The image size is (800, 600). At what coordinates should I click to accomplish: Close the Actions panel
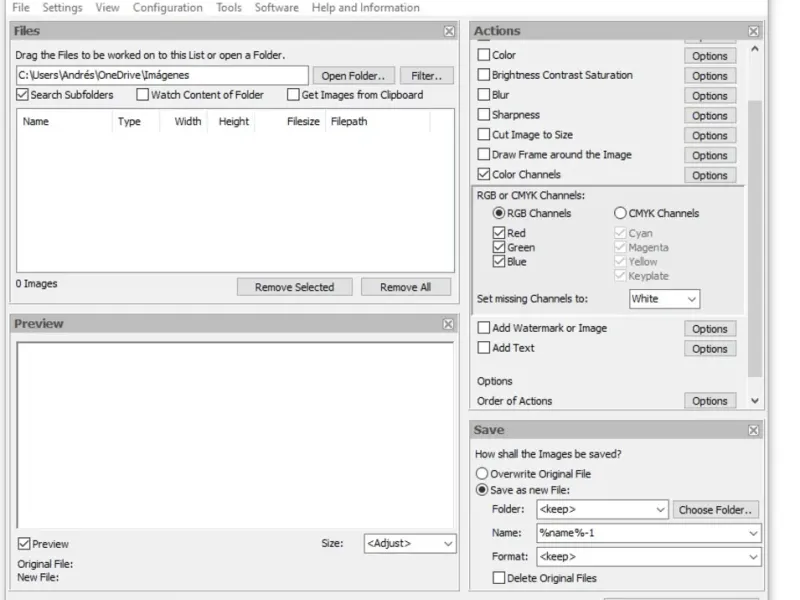[753, 31]
